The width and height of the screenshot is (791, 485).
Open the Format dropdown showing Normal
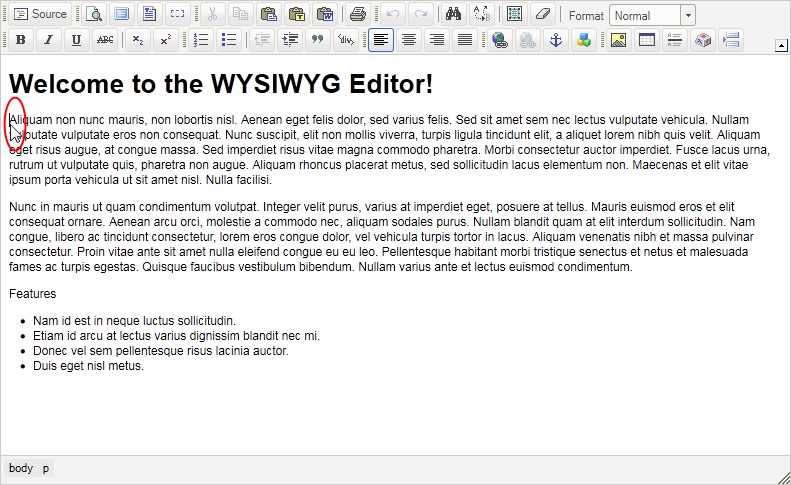(x=652, y=16)
